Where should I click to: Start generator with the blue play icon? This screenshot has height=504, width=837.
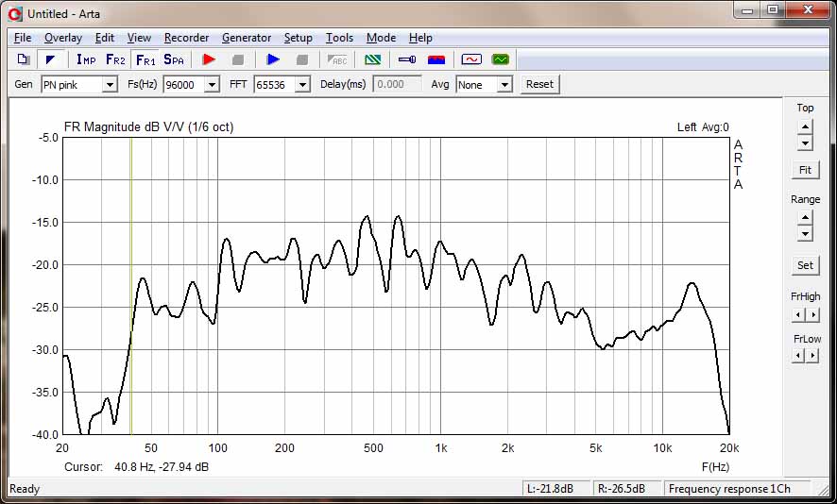click(273, 59)
